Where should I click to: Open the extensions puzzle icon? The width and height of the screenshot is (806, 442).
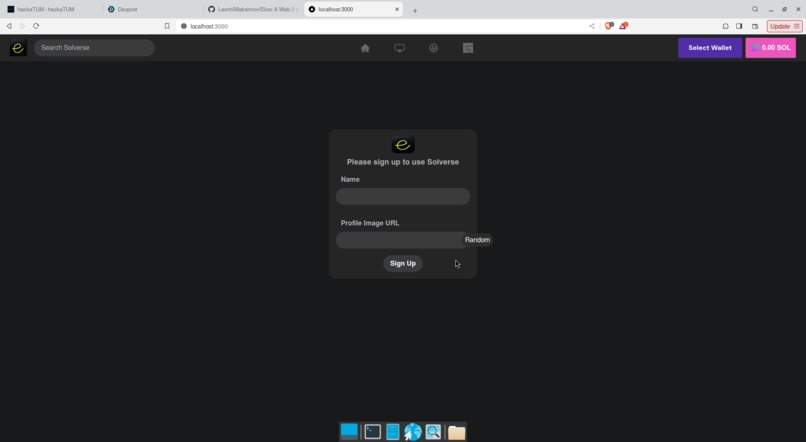point(725,26)
